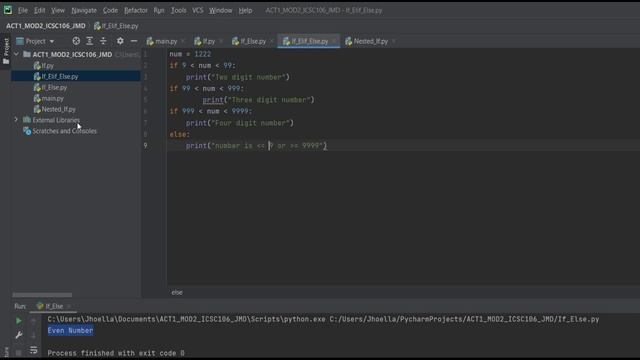Select If.py in project tree

coord(44,65)
